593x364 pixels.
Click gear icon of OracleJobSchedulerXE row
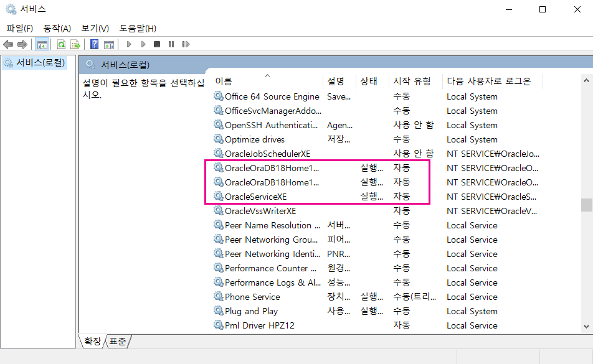click(218, 153)
